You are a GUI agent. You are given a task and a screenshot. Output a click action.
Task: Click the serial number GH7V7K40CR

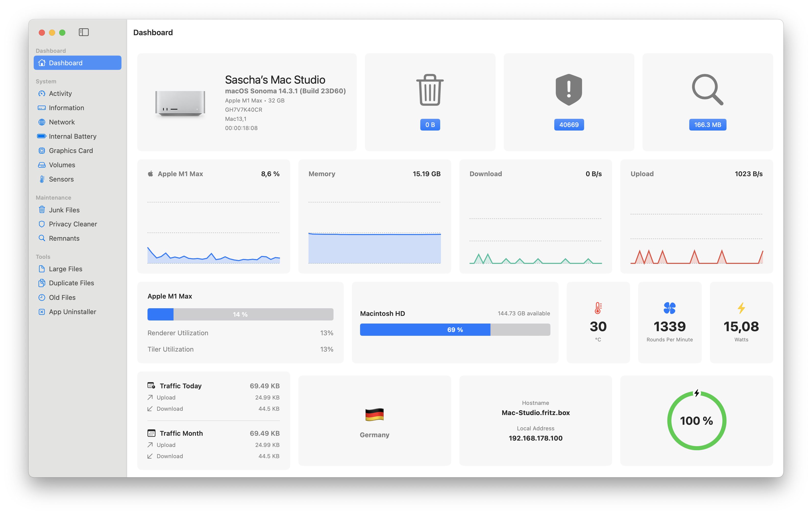[243, 110]
